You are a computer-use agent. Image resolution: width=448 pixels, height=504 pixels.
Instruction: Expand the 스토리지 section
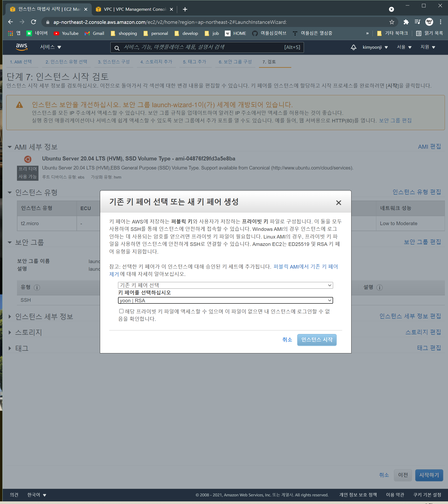coord(10,332)
